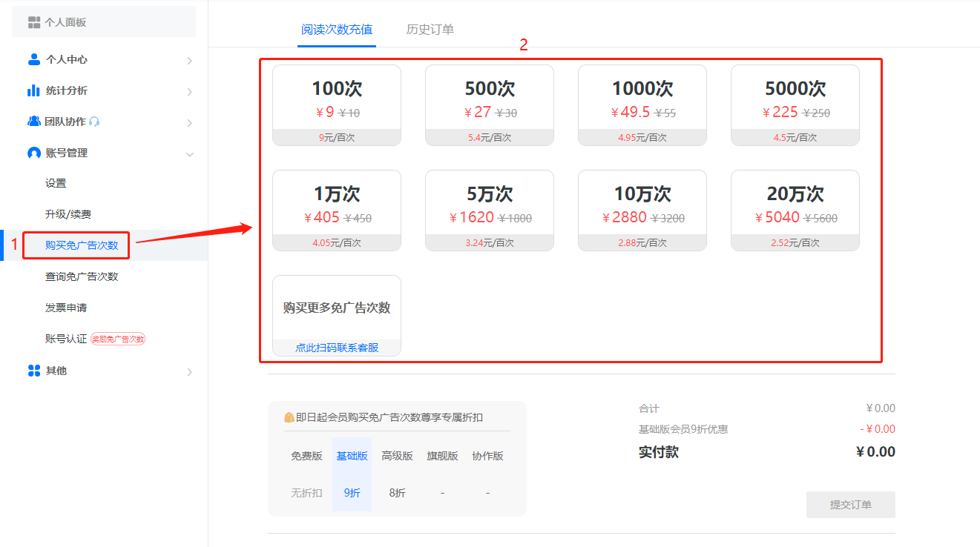Viewport: 980px width, 547px height.
Task: Open 查询免广告次数 in sidebar
Action: point(82,276)
